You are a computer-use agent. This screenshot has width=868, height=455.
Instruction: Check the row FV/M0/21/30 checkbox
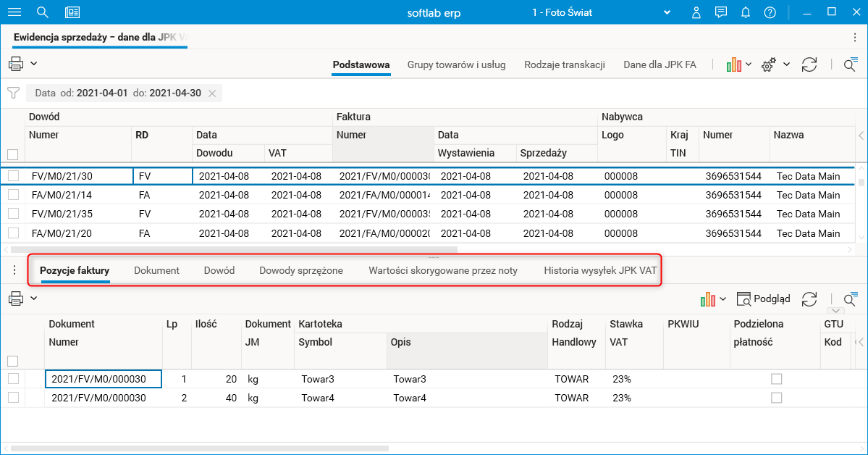coord(13,175)
